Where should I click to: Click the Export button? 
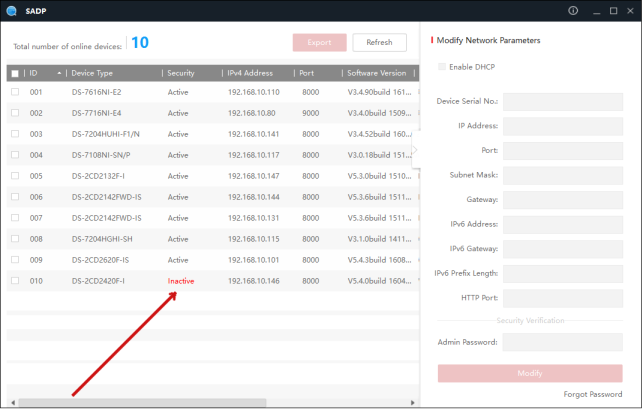[x=319, y=42]
